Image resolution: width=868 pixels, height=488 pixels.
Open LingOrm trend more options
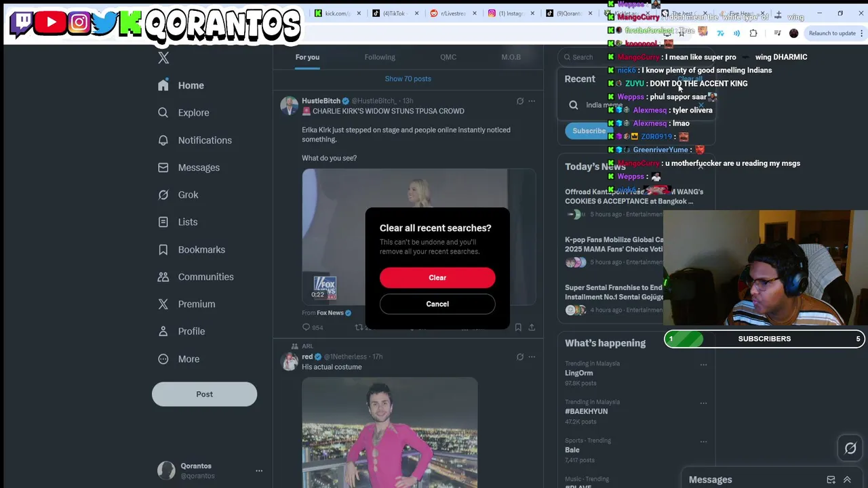tap(703, 365)
